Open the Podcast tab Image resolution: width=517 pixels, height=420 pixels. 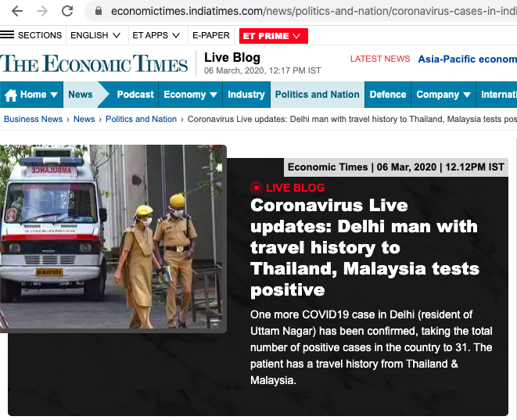135,95
